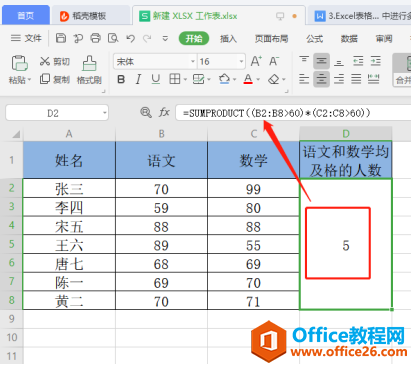This screenshot has height=369, width=414.
Task: Click the Undo arrow icon
Action: (130, 39)
